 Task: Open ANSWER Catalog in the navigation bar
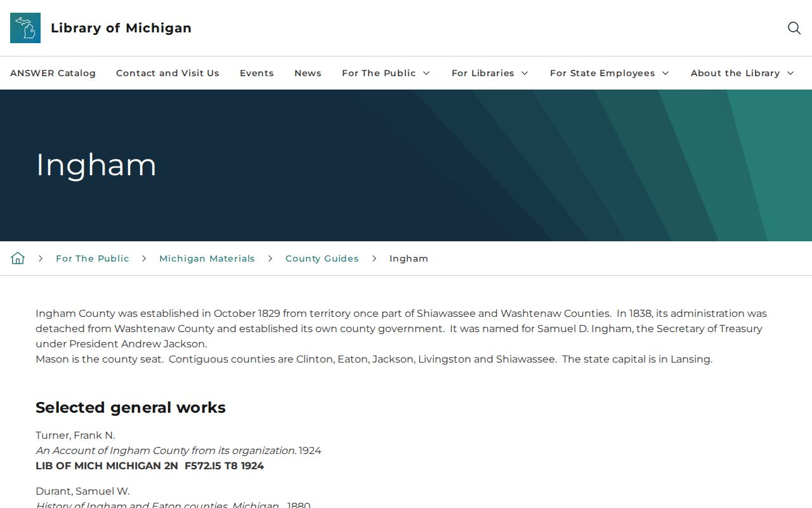click(53, 73)
